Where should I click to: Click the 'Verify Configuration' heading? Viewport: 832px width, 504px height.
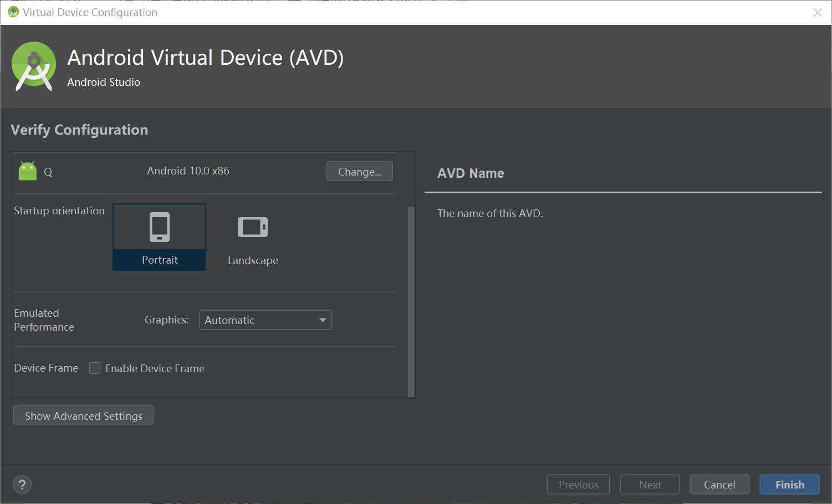click(79, 130)
